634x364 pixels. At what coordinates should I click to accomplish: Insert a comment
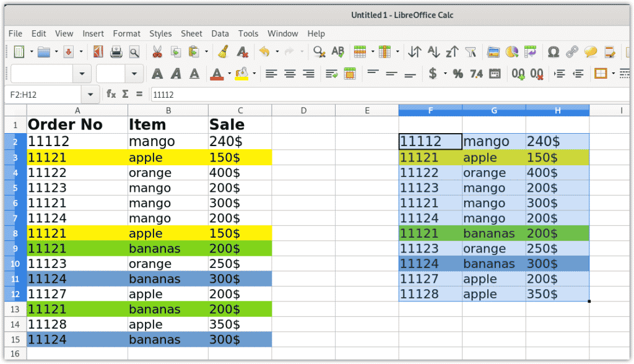589,53
